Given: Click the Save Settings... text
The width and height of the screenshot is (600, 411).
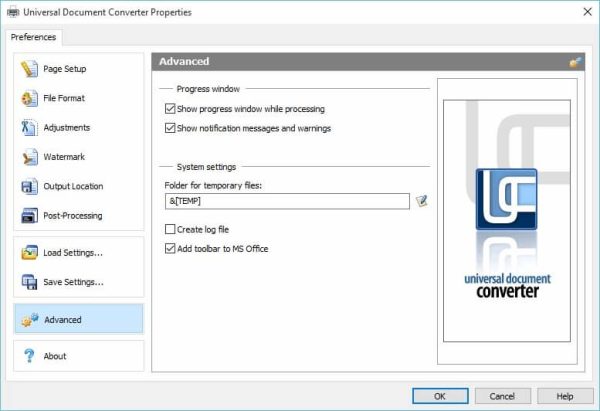Looking at the screenshot, I should click(x=73, y=282).
